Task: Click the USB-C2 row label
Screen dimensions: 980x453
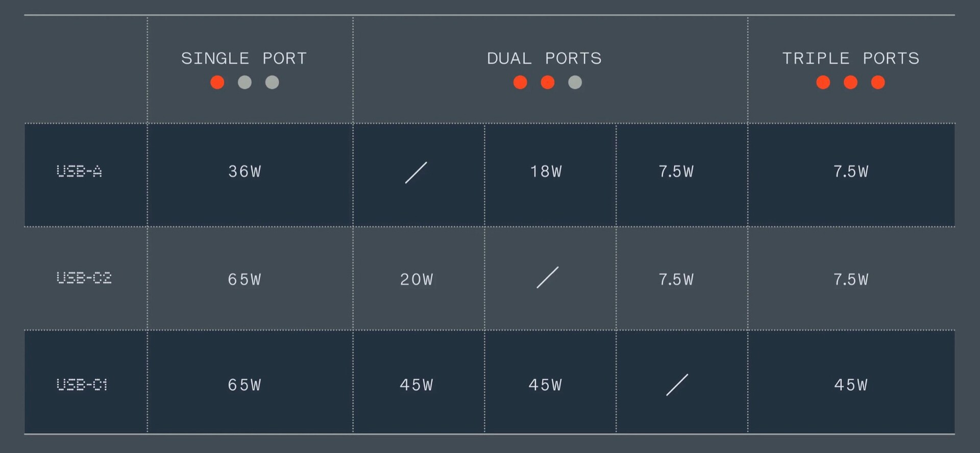Action: 84,278
